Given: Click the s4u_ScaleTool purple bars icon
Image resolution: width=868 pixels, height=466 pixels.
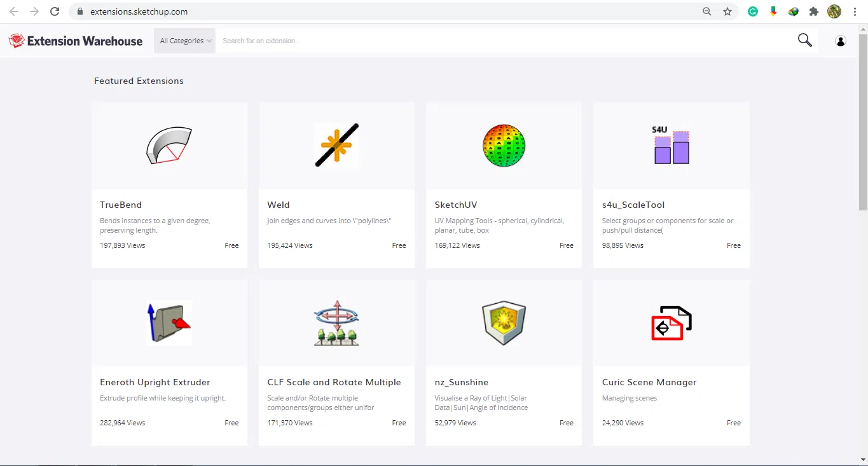Looking at the screenshot, I should tap(671, 146).
